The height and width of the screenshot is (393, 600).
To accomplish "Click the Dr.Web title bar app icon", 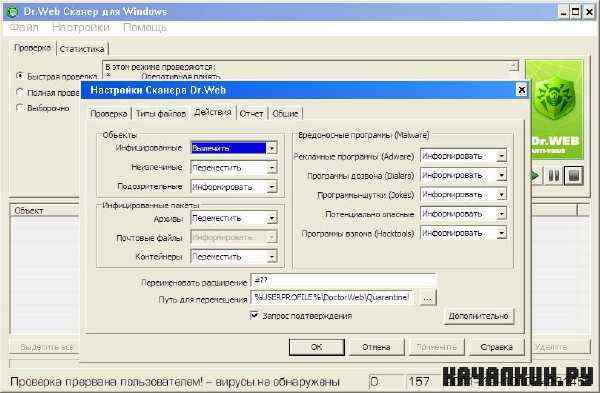I will click(x=13, y=11).
